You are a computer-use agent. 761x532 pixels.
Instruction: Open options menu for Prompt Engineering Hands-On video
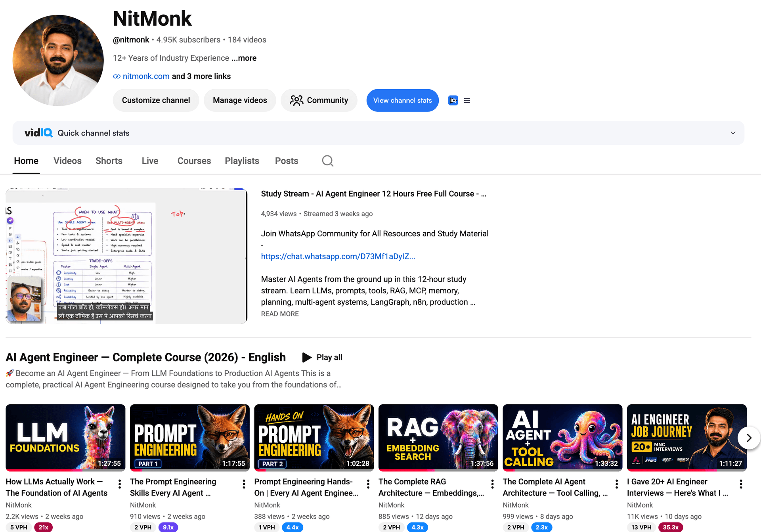coord(368,484)
